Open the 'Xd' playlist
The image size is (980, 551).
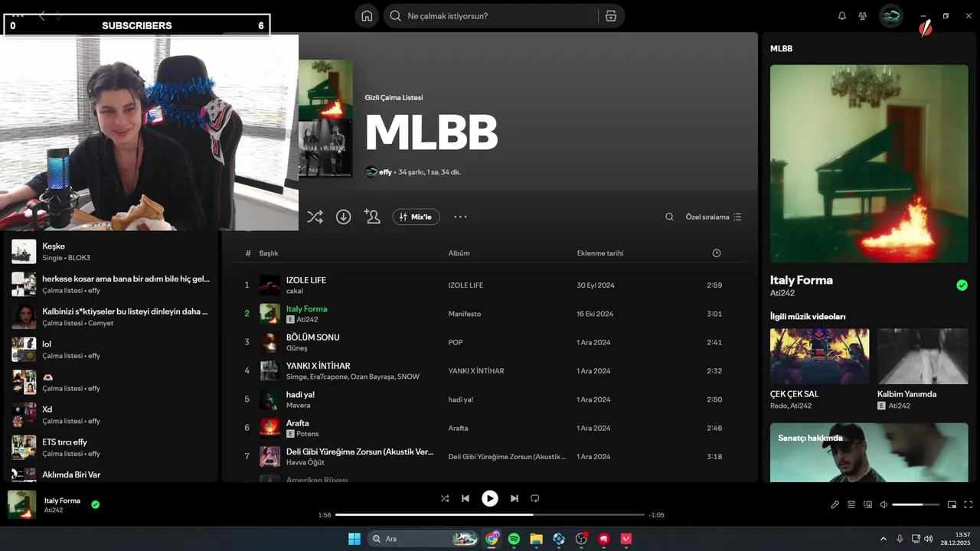click(111, 415)
